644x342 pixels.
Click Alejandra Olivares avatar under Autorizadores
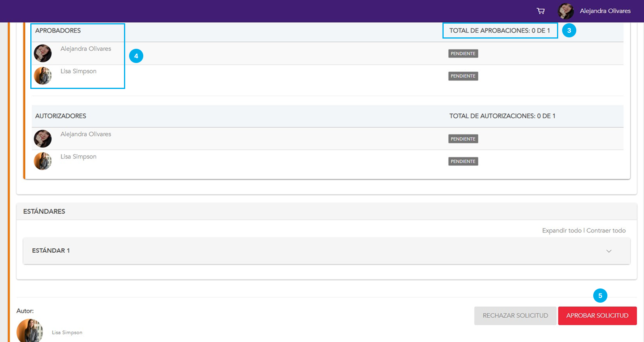click(x=43, y=139)
